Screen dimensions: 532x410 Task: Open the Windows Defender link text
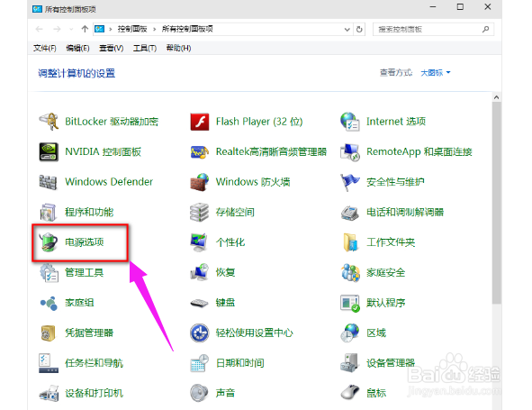pyautogui.click(x=109, y=182)
